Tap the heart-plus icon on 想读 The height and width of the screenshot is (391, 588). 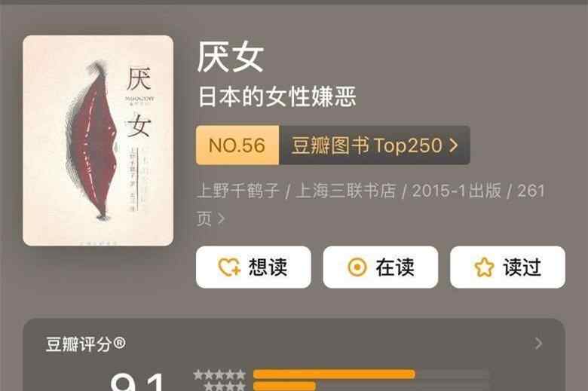[x=229, y=267]
